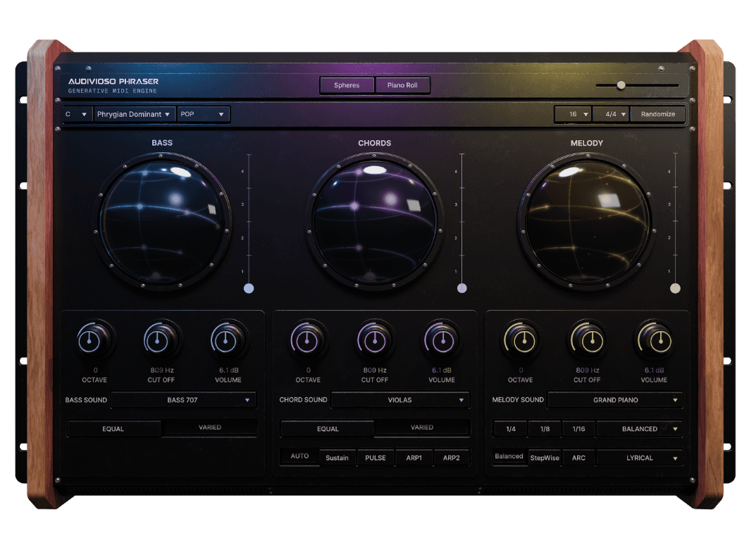
Task: Switch to the Piano Roll view
Action: pos(402,85)
